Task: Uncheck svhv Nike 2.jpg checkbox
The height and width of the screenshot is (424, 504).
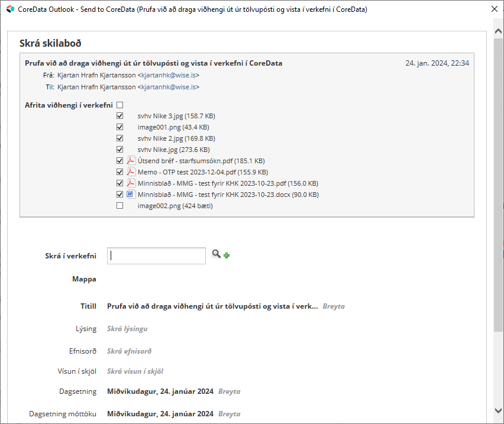Action: tap(120, 138)
